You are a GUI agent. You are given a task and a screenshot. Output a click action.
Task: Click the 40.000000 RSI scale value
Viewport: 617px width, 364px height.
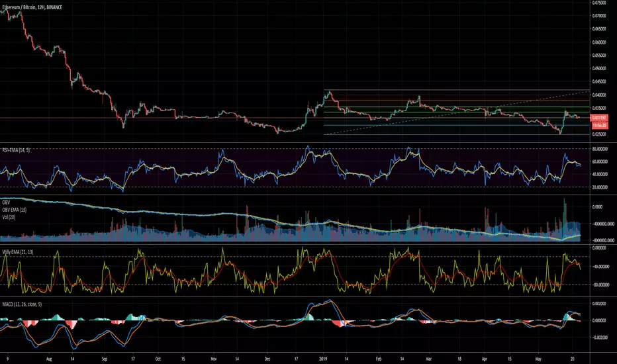(x=600, y=174)
